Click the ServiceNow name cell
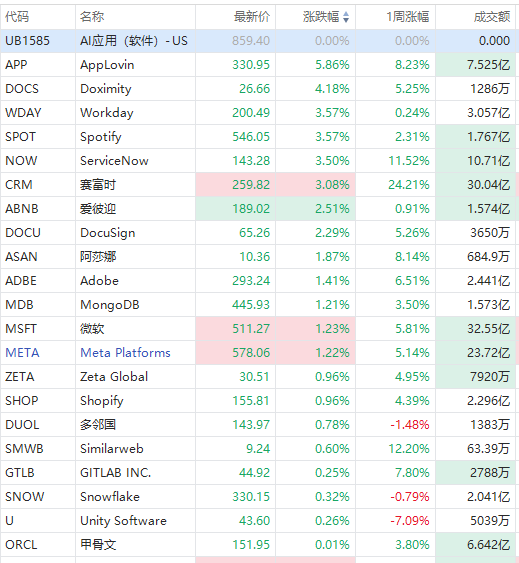 tap(135, 160)
